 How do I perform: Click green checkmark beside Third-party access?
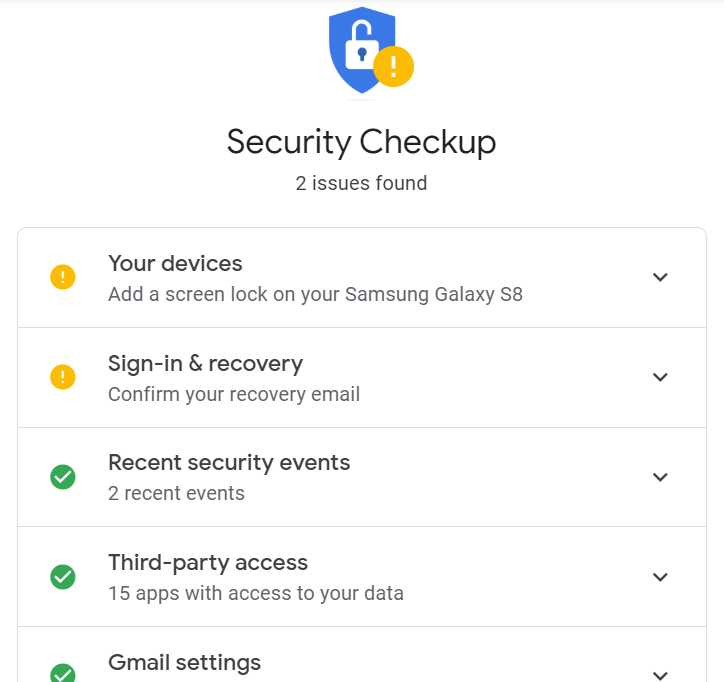click(x=63, y=577)
